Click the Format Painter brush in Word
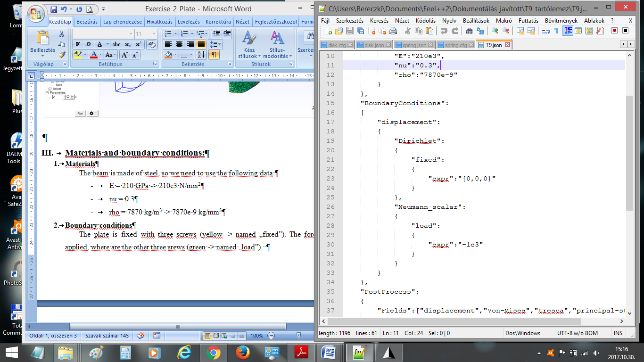 (62, 55)
